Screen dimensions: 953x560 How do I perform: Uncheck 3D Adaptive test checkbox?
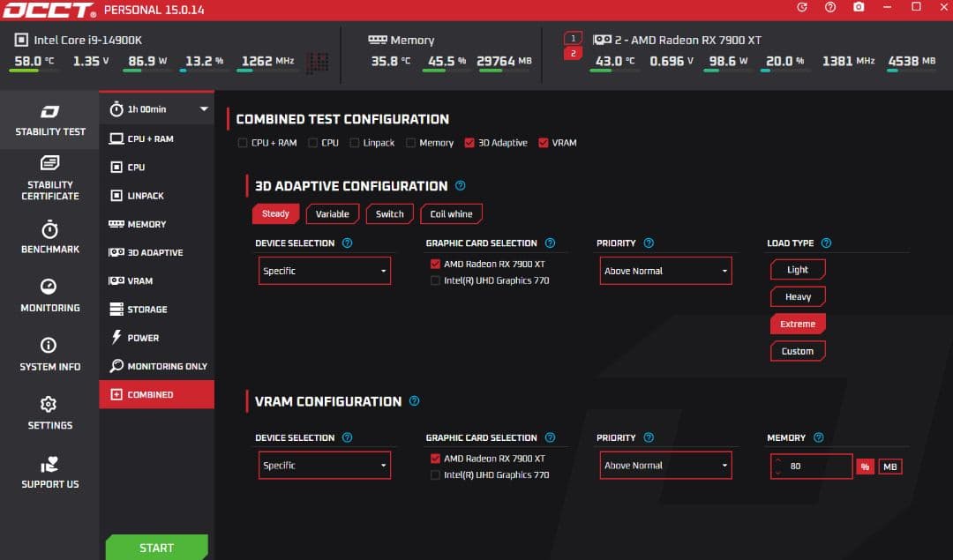469,143
